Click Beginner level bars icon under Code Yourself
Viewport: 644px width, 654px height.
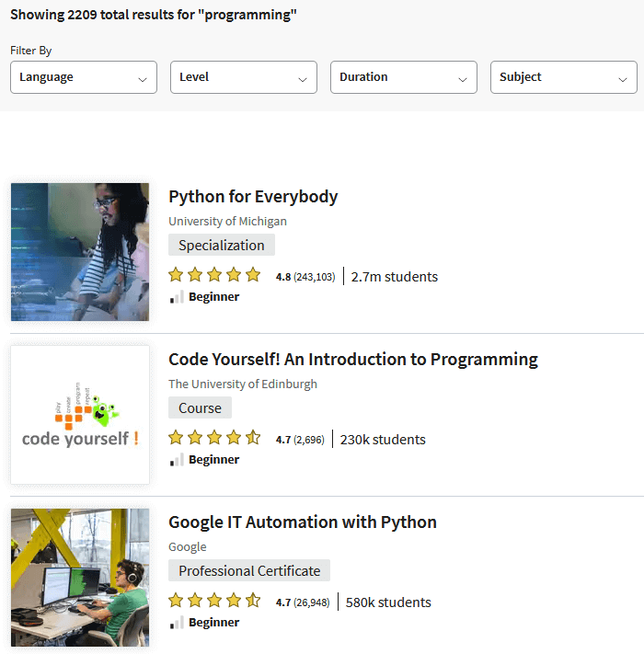click(177, 460)
